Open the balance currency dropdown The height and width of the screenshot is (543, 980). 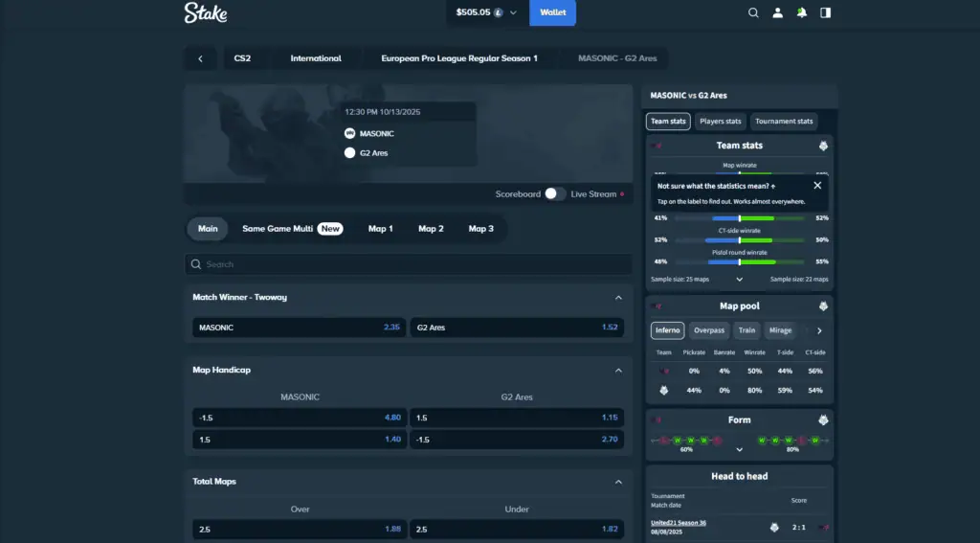click(x=513, y=12)
